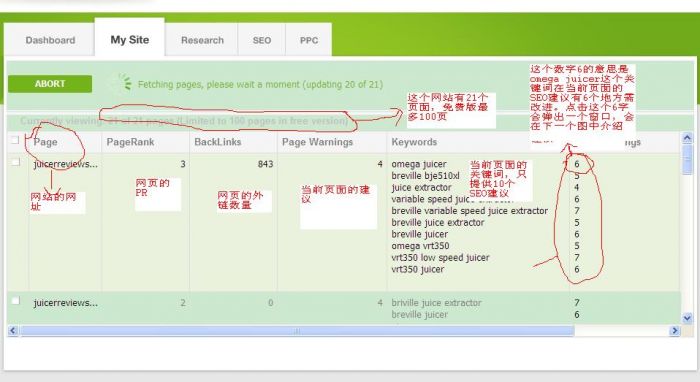Click the horizontal scrollbar right arrow
This screenshot has width=700, height=382.
click(675, 331)
